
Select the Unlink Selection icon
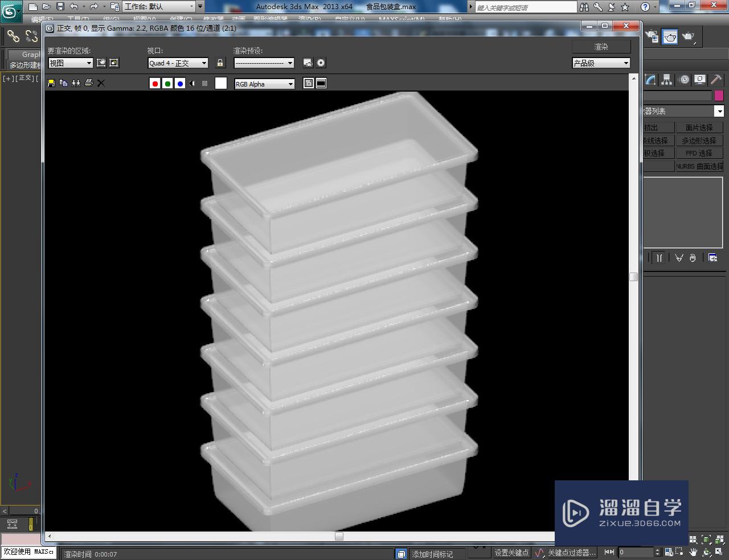(32, 36)
